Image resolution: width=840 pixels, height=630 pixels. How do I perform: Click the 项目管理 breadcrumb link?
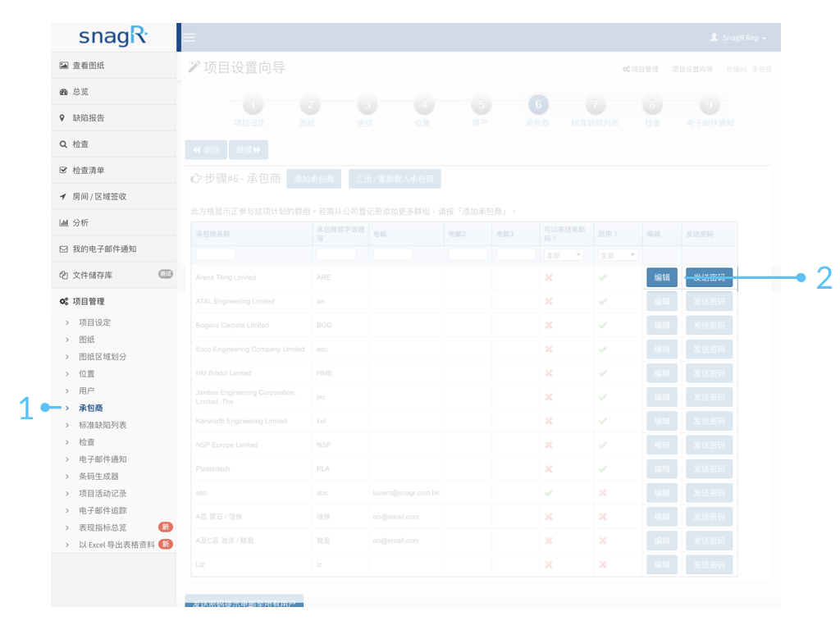click(x=641, y=70)
